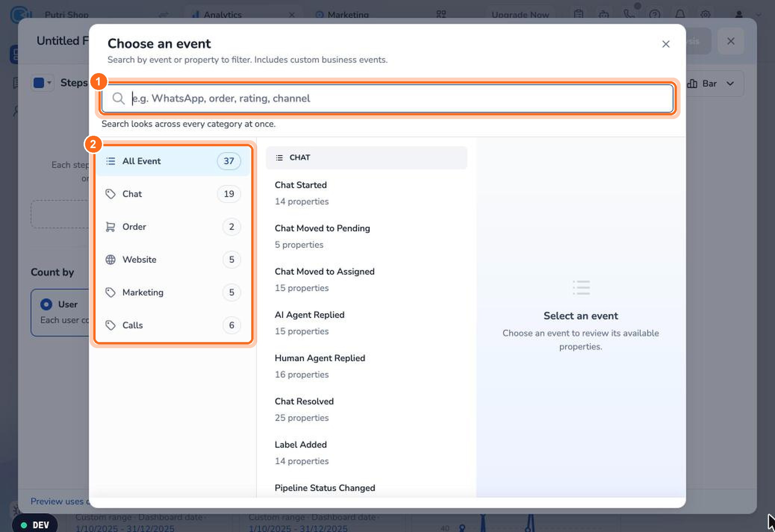Click the CHAT section header
This screenshot has width=775, height=532.
[x=366, y=158]
